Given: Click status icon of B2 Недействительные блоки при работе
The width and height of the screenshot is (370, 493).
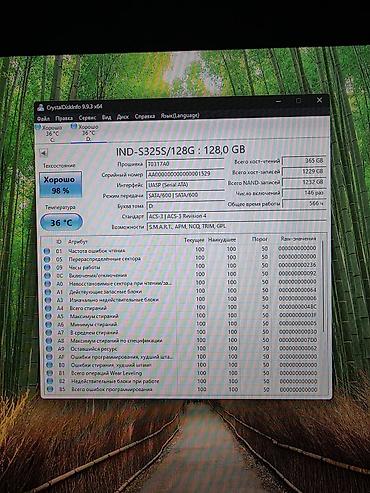Looking at the screenshot, I should pos(50,381).
